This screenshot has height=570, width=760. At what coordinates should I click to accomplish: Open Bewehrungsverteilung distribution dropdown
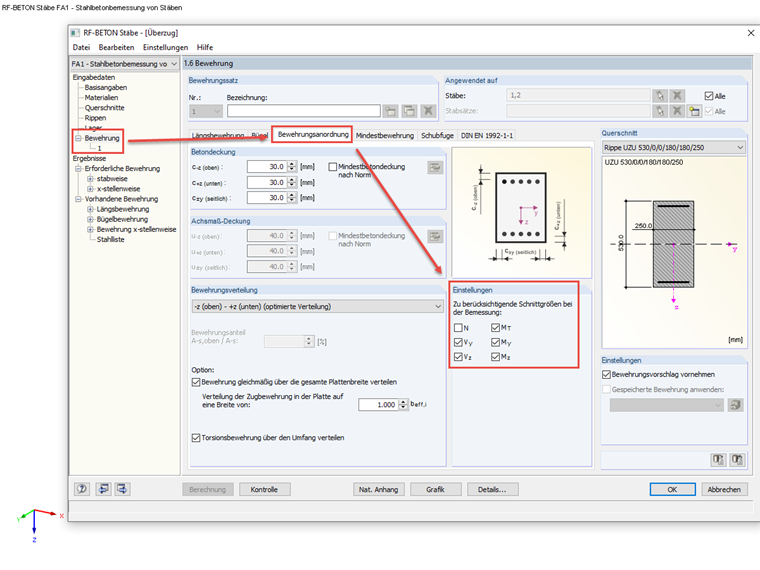(317, 306)
